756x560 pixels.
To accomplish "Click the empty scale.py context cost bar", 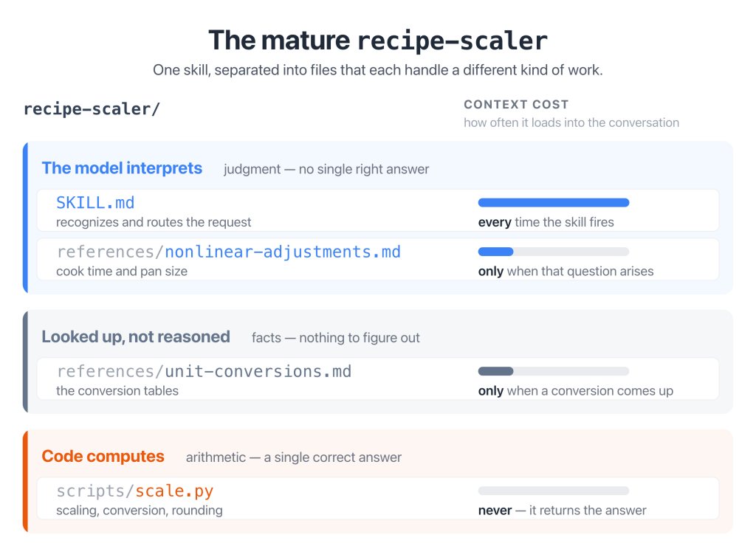I will coord(554,491).
